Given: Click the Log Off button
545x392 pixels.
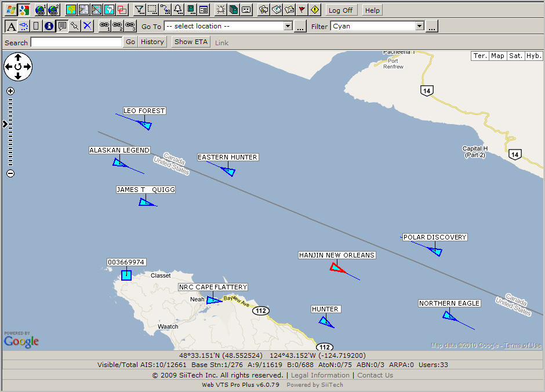Looking at the screenshot, I should [341, 10].
